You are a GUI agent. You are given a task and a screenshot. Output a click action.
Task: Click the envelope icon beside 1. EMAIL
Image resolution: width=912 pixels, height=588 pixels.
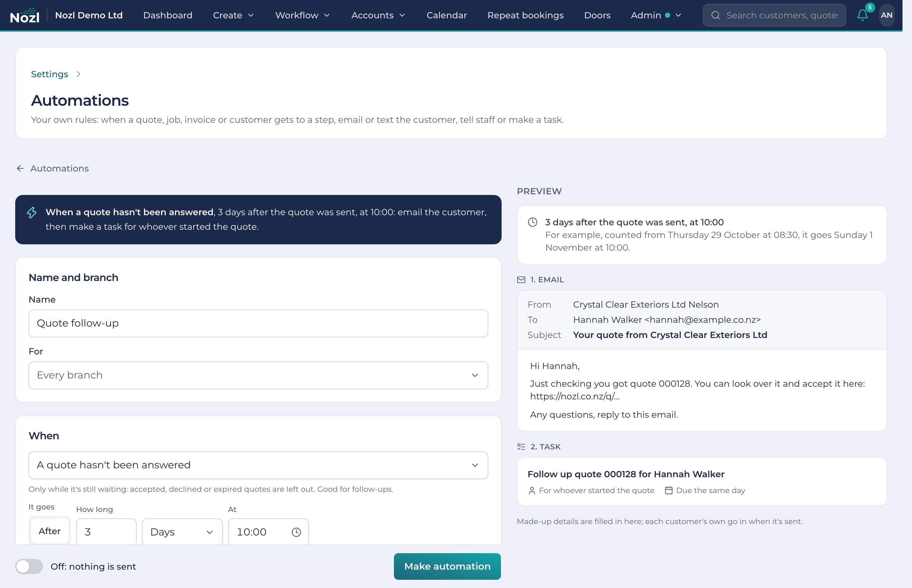click(x=521, y=280)
